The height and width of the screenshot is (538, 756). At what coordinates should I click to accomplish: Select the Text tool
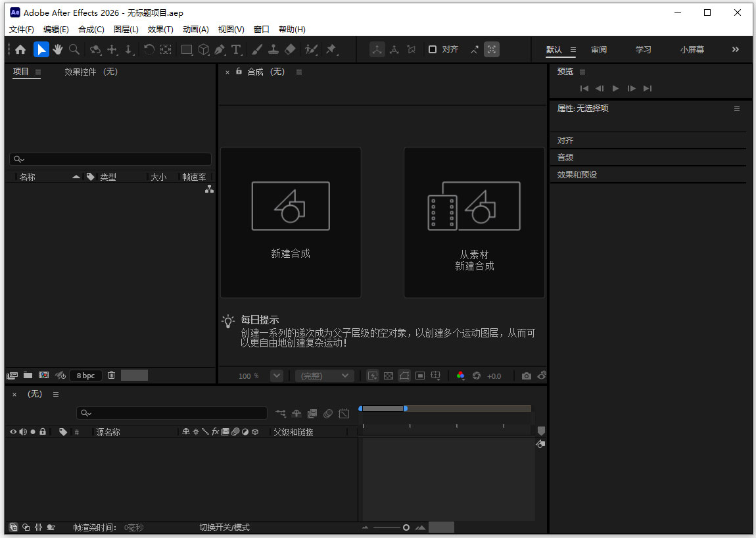(235, 49)
